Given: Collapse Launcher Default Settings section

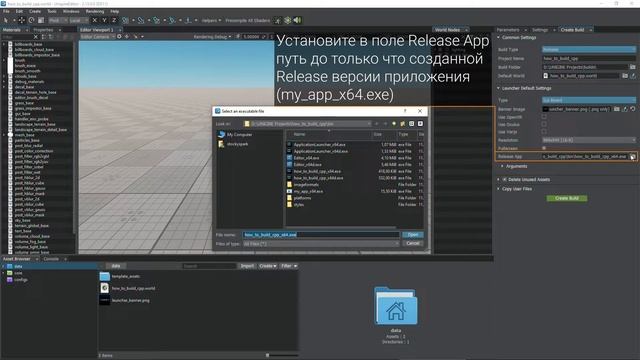Looking at the screenshot, I should tap(498, 88).
